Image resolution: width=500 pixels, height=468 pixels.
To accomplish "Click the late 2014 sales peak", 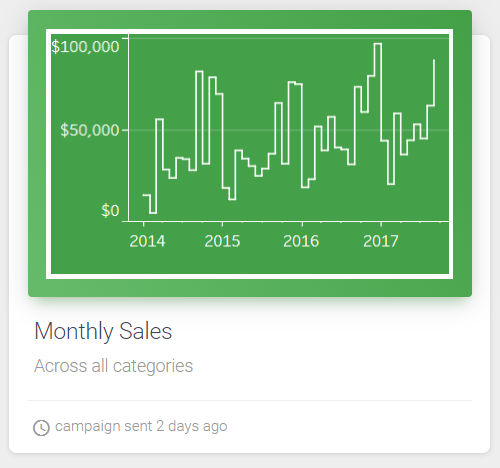I will [199, 71].
